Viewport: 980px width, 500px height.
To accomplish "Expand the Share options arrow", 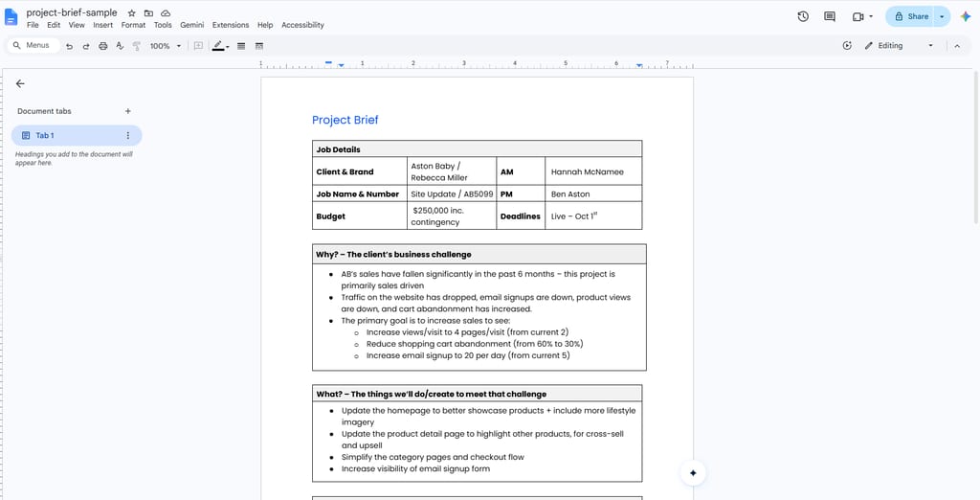I will point(942,17).
